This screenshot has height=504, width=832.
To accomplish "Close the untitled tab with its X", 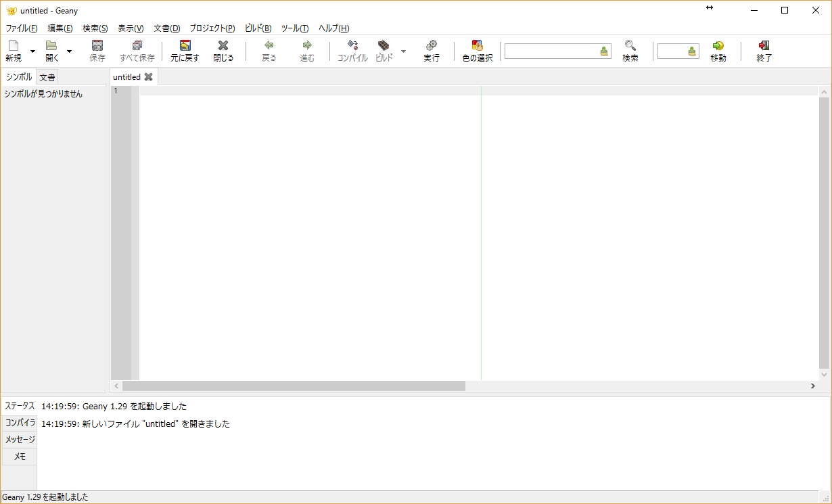I will (x=149, y=77).
